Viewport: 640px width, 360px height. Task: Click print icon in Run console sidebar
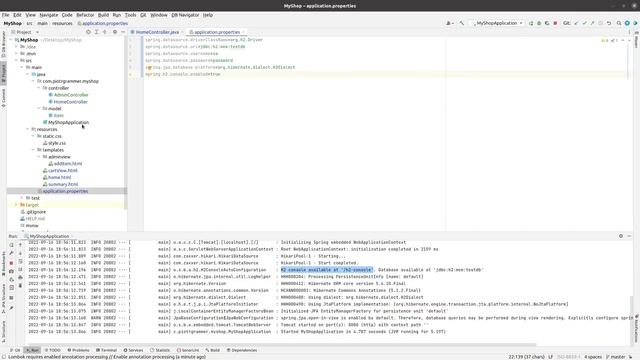coord(20,278)
